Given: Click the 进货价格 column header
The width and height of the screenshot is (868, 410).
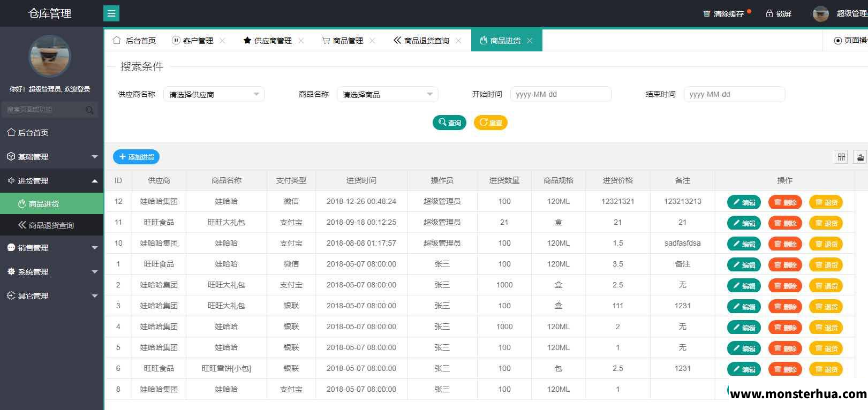Looking at the screenshot, I should [618, 181].
